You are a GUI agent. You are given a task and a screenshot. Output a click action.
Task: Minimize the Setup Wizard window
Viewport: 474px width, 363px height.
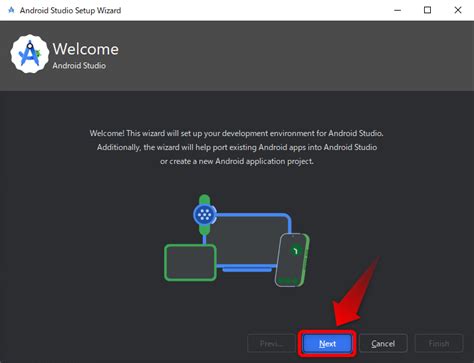coord(397,10)
